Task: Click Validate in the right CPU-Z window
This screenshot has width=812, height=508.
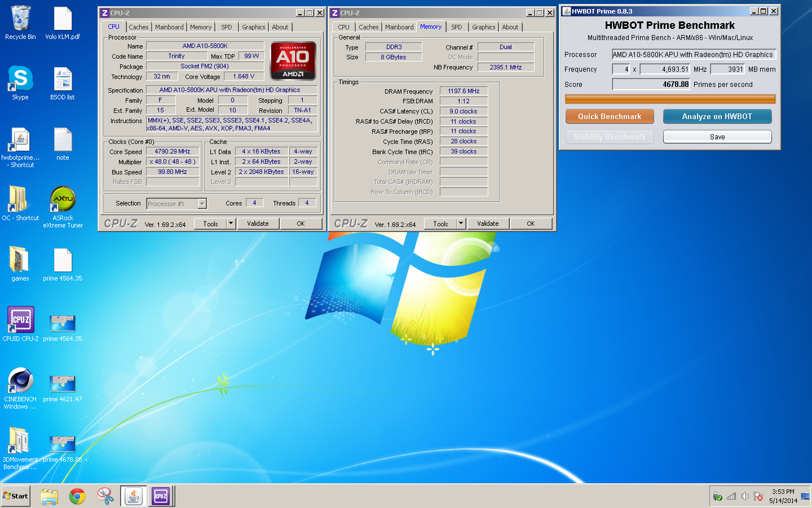Action: click(488, 224)
